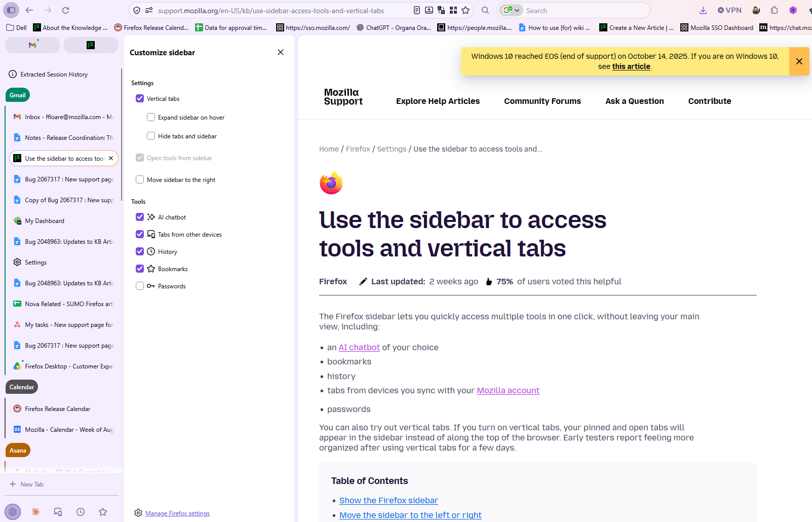Click the magnifier search icon beside address bar

click(x=485, y=10)
